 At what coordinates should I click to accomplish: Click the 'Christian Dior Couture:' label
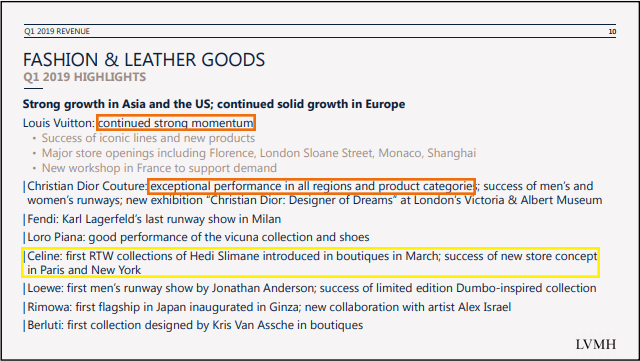coord(87,186)
